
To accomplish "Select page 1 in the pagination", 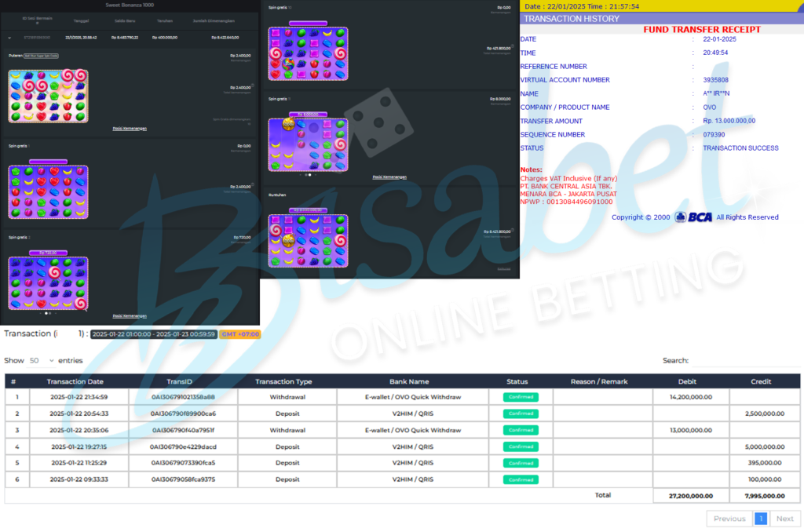I will click(760, 519).
